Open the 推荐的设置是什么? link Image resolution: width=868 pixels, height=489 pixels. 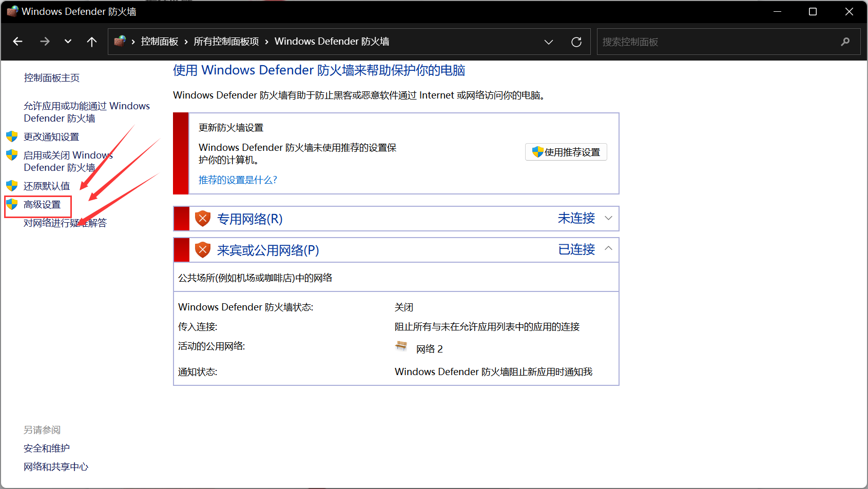point(238,180)
